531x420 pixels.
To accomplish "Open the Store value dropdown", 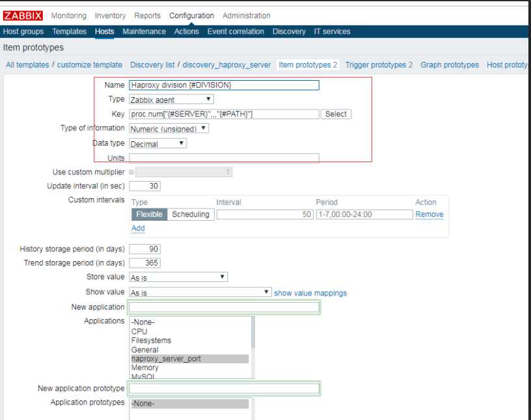I will click(178, 277).
